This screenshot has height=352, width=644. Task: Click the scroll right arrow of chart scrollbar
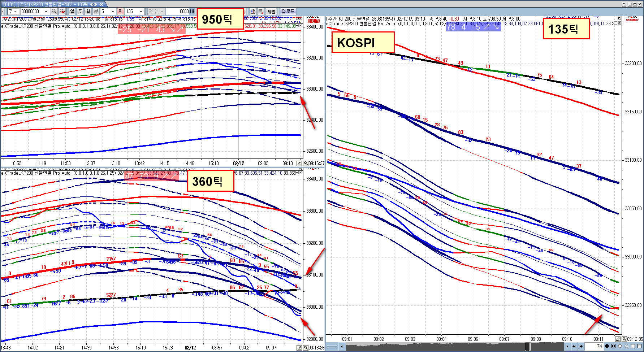(x=567, y=346)
